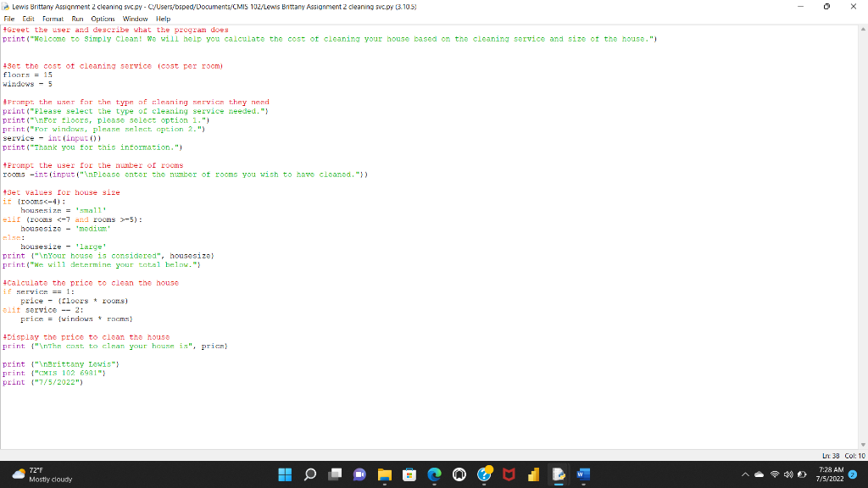Launch File Explorer from the taskbar
The width and height of the screenshot is (868, 488).
coord(384,474)
